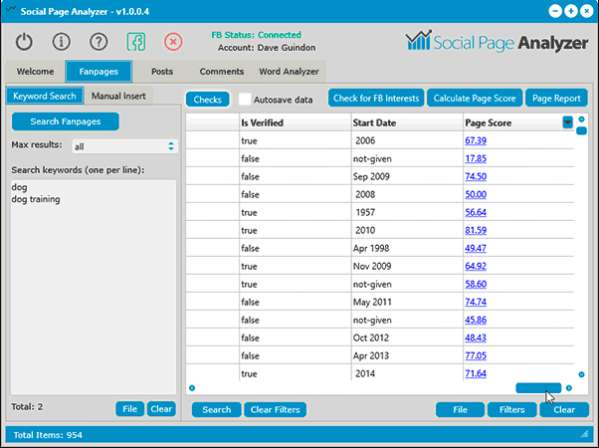Click the horizontal scrollbar thumb
This screenshot has height=448, width=599.
[x=538, y=388]
